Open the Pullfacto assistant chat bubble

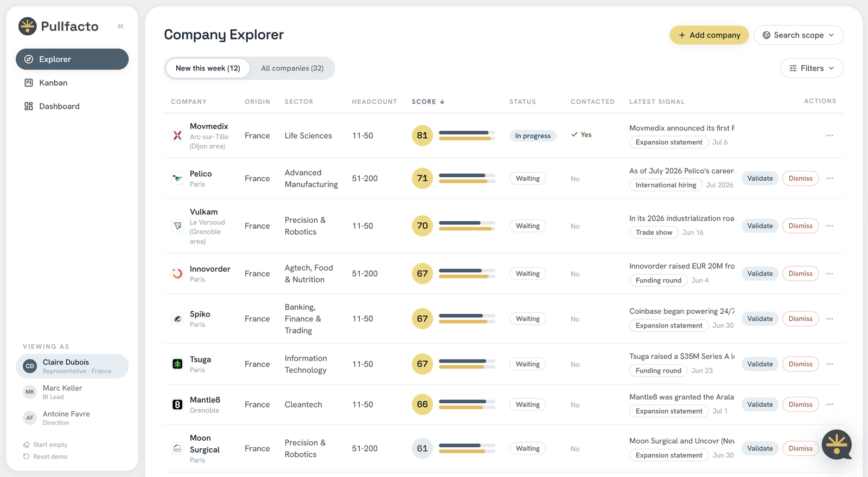coord(837,444)
